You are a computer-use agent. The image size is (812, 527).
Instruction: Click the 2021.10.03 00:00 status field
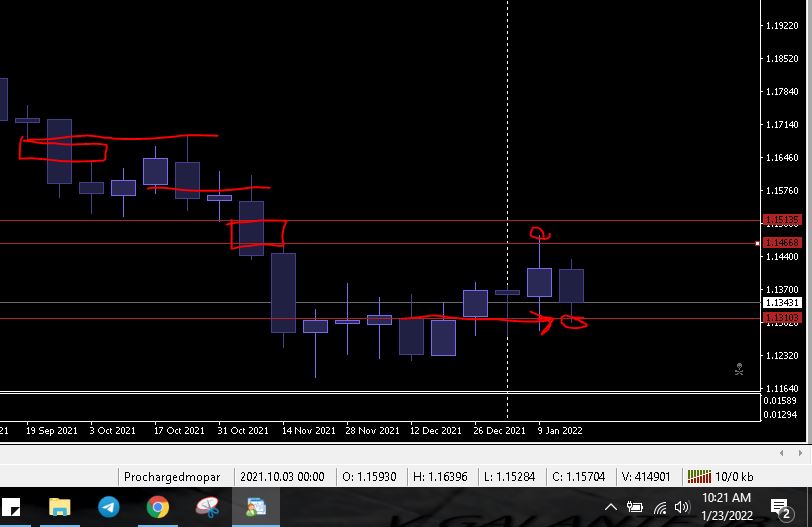pyautogui.click(x=282, y=477)
